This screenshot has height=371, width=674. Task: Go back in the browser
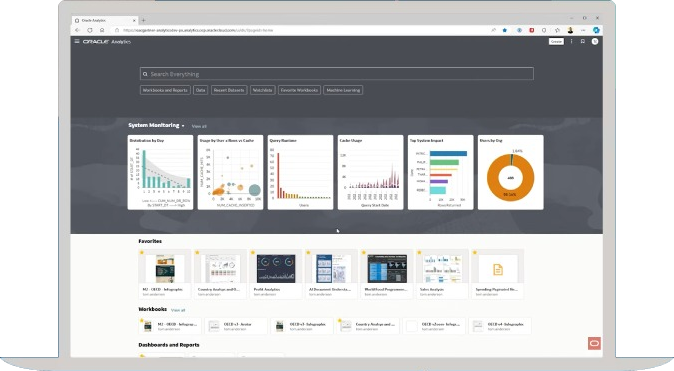point(77,30)
